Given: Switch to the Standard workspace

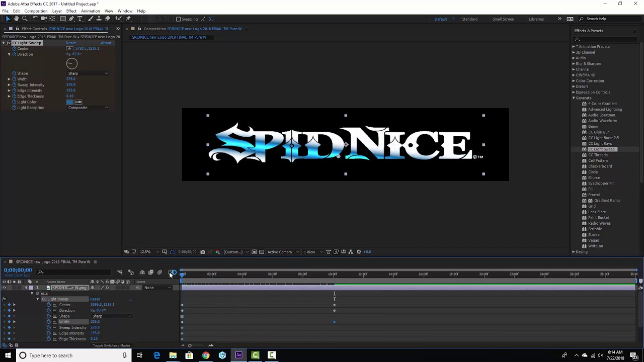Looking at the screenshot, I should coord(470,19).
